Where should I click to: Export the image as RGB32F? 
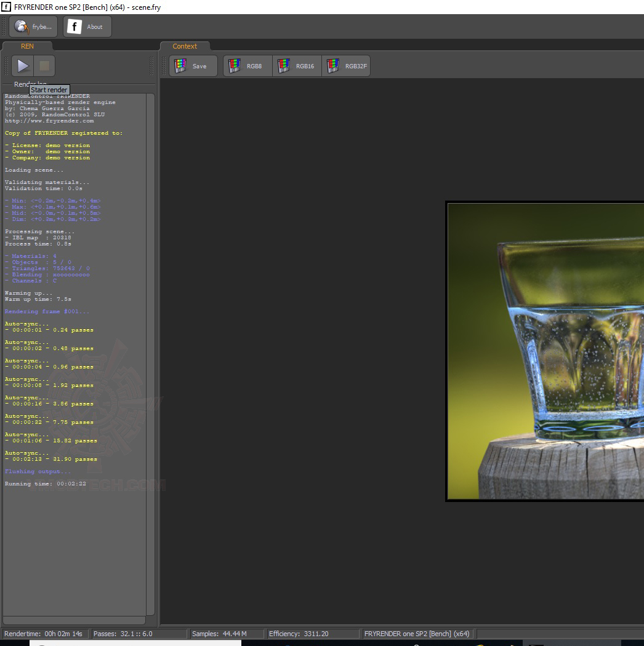pyautogui.click(x=346, y=66)
